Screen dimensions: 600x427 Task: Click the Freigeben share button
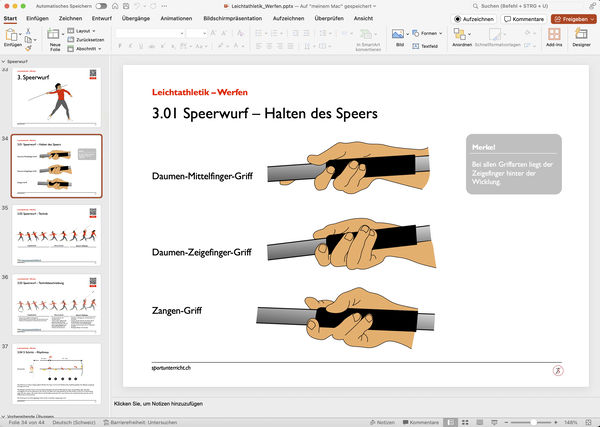tap(574, 19)
